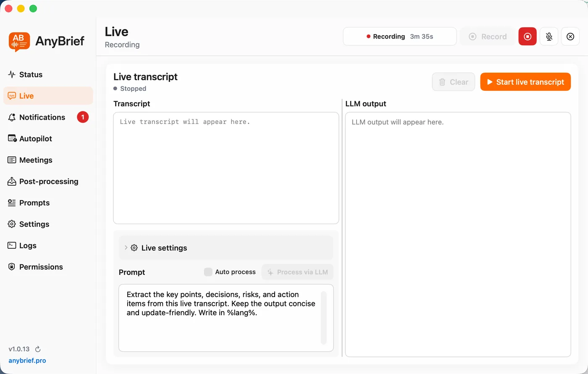Open the Status page
The height and width of the screenshot is (374, 588).
tap(48, 74)
